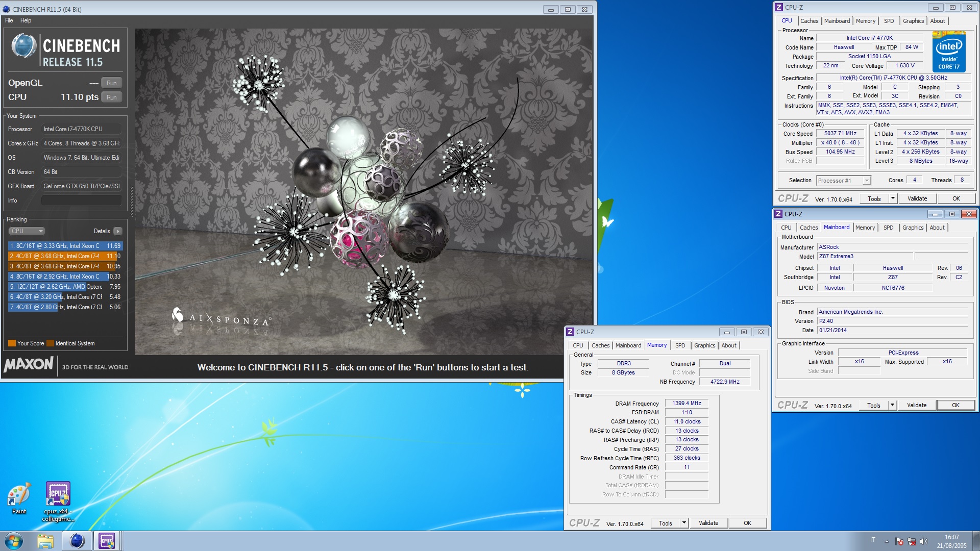Image resolution: width=980 pixels, height=551 pixels.
Task: Open the Processor #1 selection dropdown
Action: (843, 181)
